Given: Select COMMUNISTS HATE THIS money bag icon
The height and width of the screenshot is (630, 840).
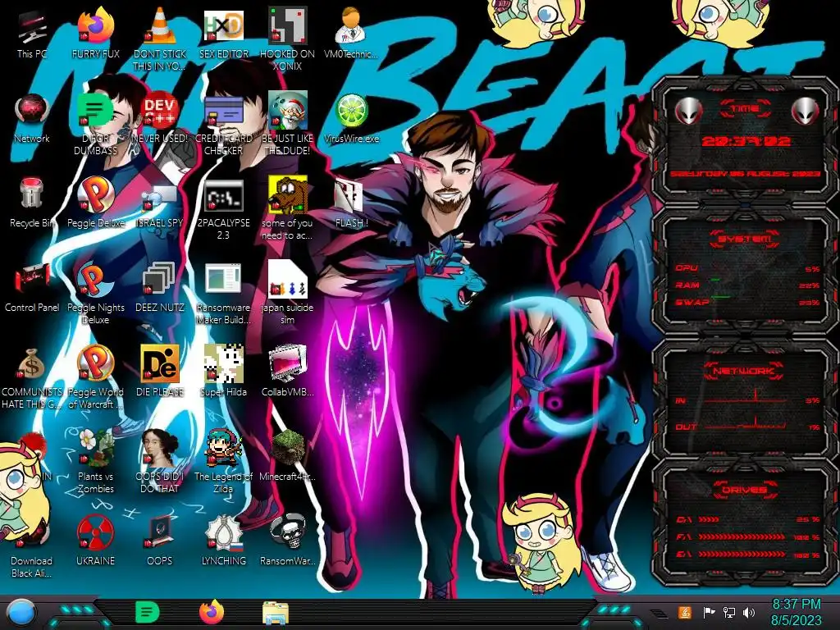Looking at the screenshot, I should (32, 364).
